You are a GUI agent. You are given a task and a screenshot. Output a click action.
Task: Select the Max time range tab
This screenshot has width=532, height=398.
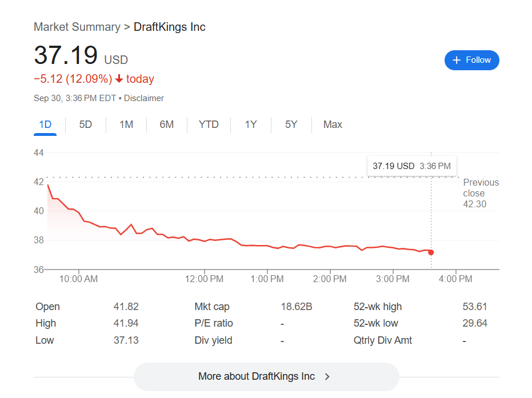click(x=333, y=124)
